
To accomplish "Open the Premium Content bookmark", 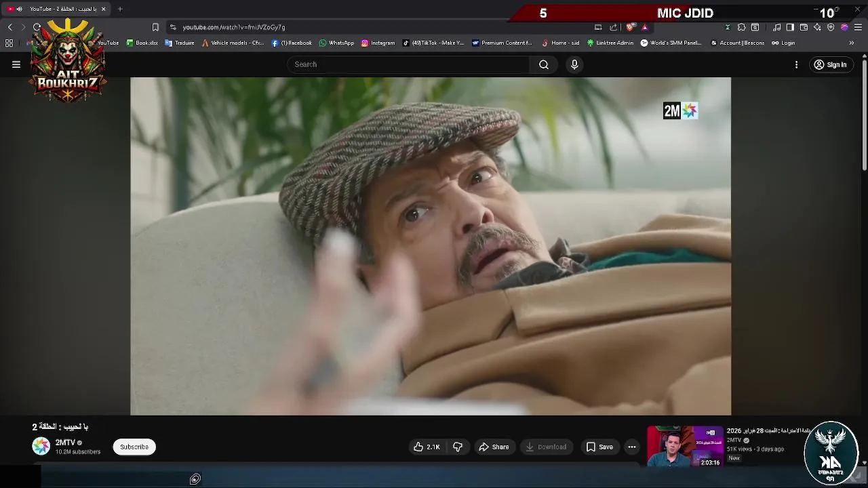I will pyautogui.click(x=502, y=43).
